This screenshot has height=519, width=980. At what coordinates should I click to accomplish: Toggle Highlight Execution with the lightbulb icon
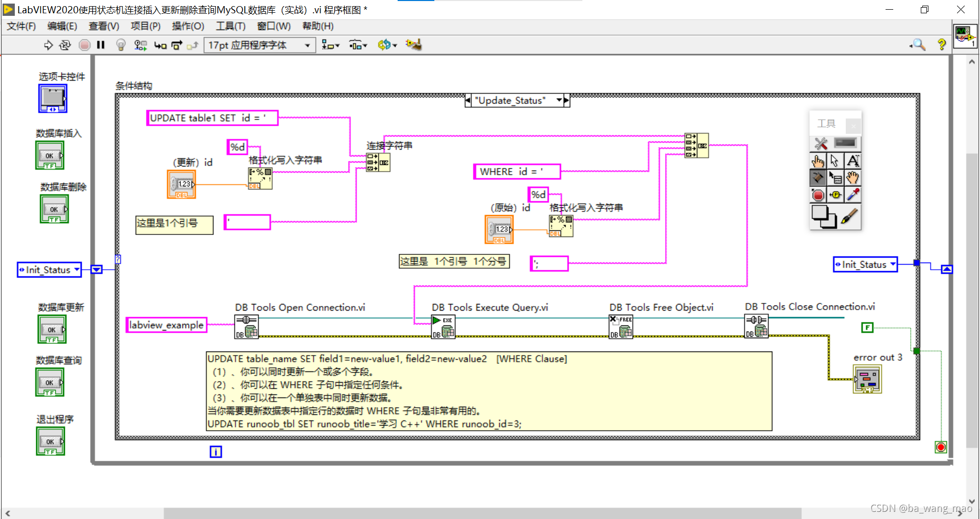point(120,45)
